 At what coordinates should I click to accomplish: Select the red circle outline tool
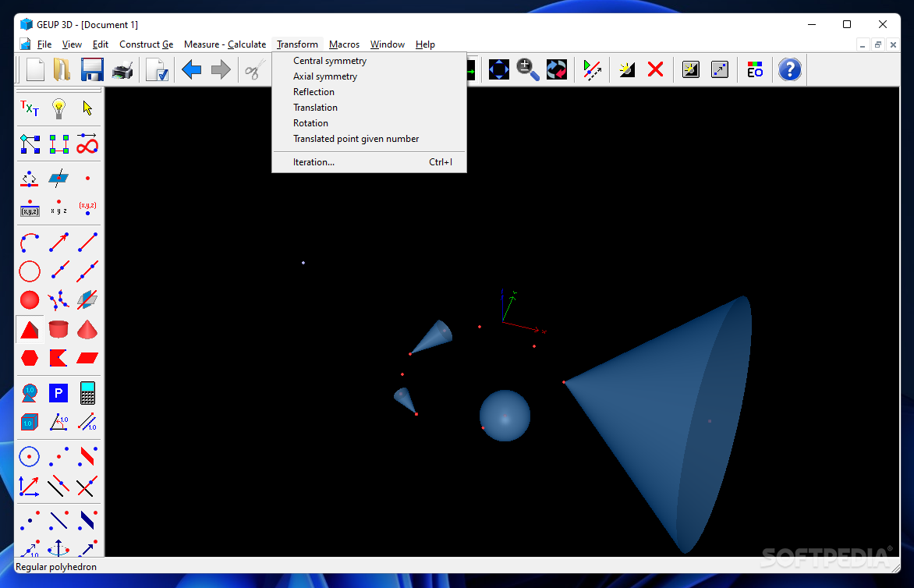[30, 271]
